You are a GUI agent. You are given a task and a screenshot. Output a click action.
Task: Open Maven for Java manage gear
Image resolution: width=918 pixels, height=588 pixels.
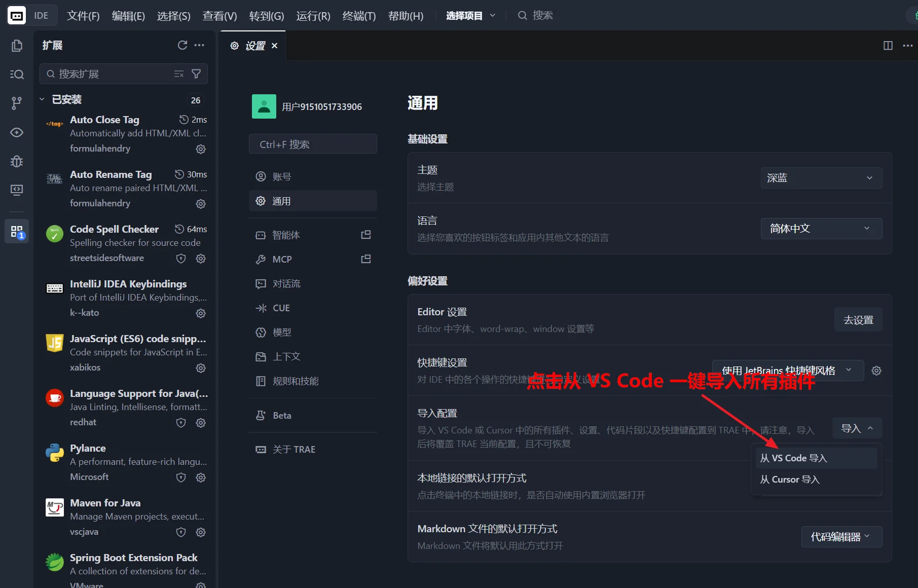(201, 532)
